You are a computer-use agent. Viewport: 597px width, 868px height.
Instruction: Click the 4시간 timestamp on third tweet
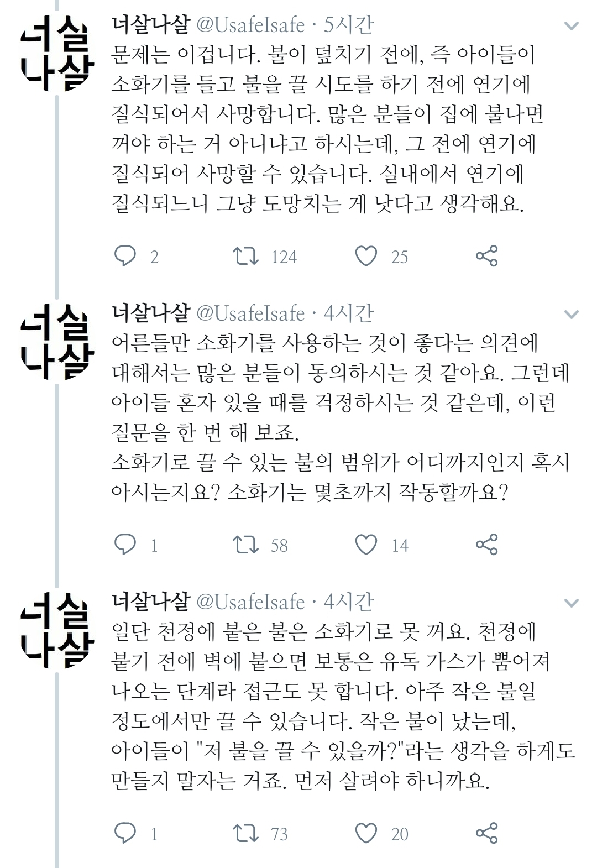349,602
